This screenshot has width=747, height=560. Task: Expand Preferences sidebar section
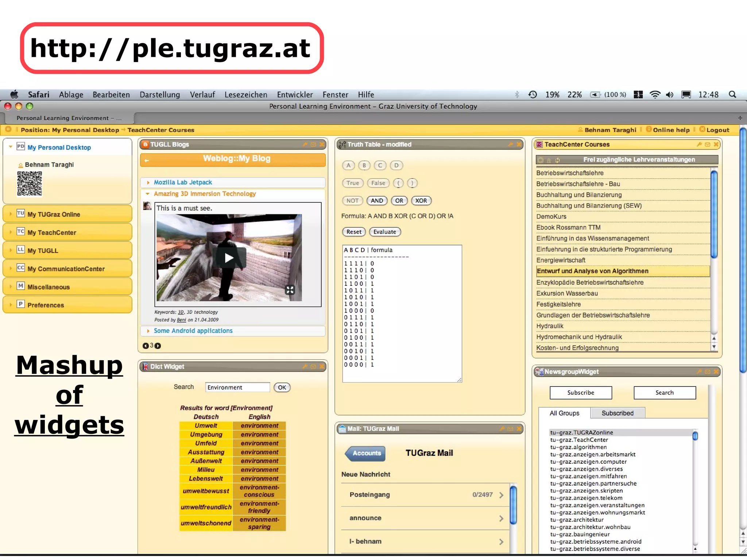pos(11,304)
